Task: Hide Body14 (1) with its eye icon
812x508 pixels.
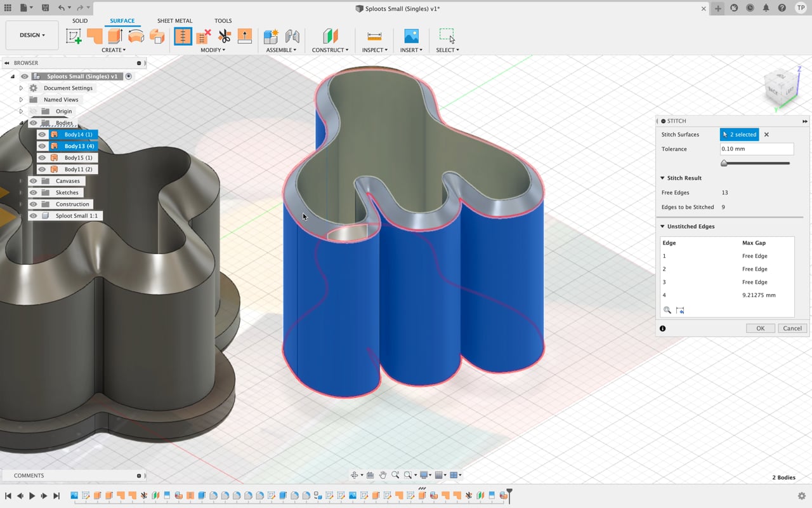Action: click(x=43, y=135)
